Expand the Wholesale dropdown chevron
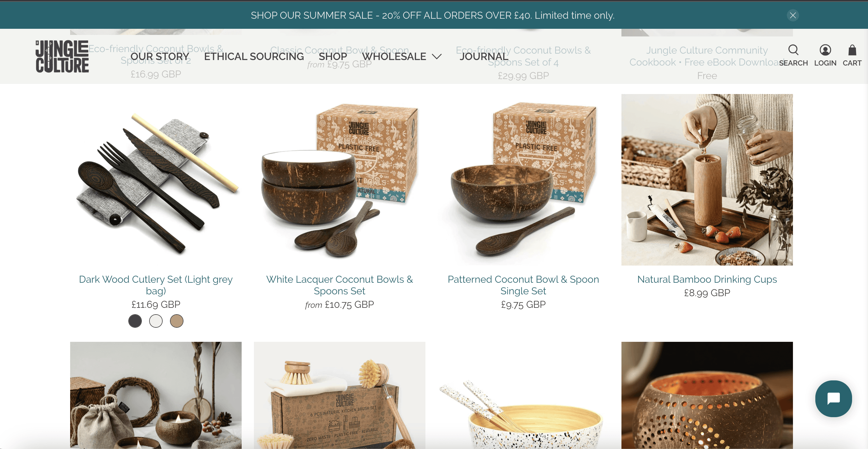Image resolution: width=868 pixels, height=449 pixels. click(437, 57)
